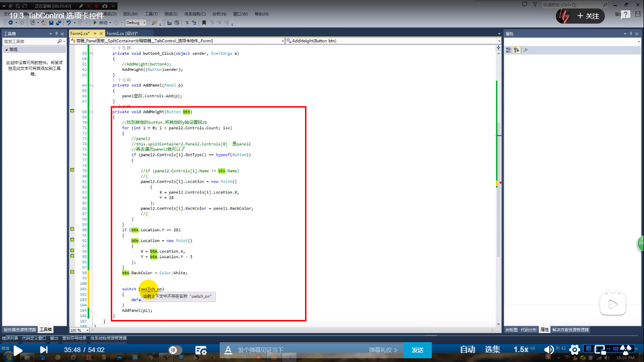Image resolution: width=644 pixels, height=362 pixels.
Task: Open the video player settings gear
Action: pyautogui.click(x=574, y=349)
